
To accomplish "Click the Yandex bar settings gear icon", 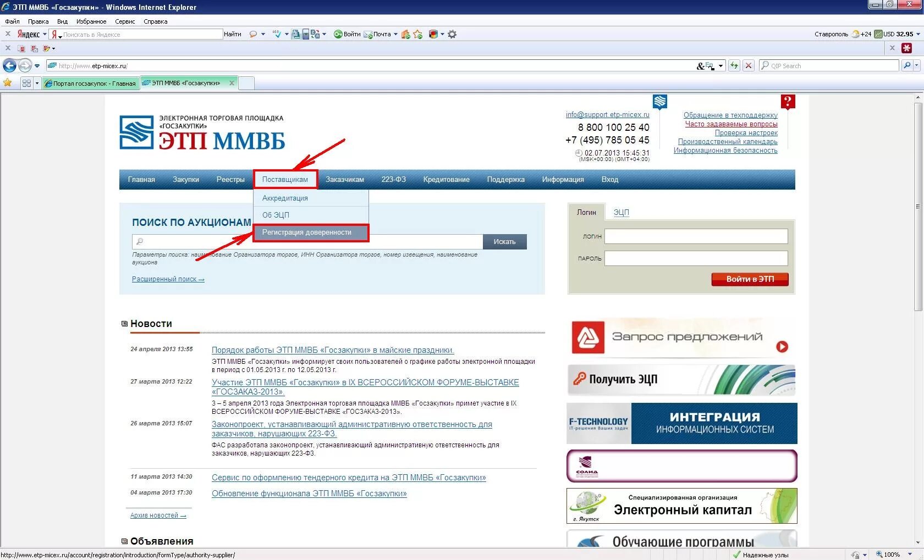I will pyautogui.click(x=452, y=34).
